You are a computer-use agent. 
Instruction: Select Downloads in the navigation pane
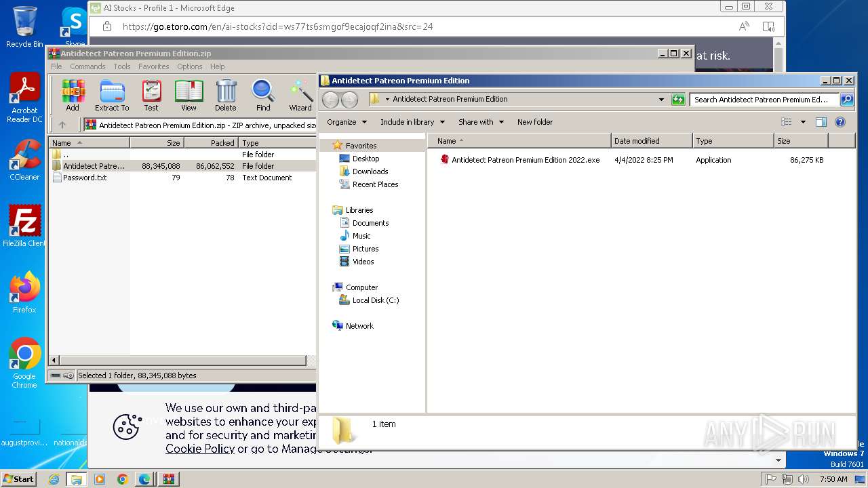[370, 171]
